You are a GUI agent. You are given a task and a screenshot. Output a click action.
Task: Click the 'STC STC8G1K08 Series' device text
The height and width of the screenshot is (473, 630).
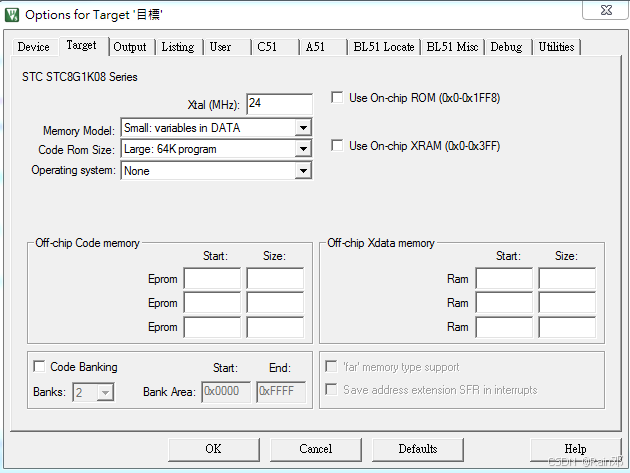click(80, 77)
